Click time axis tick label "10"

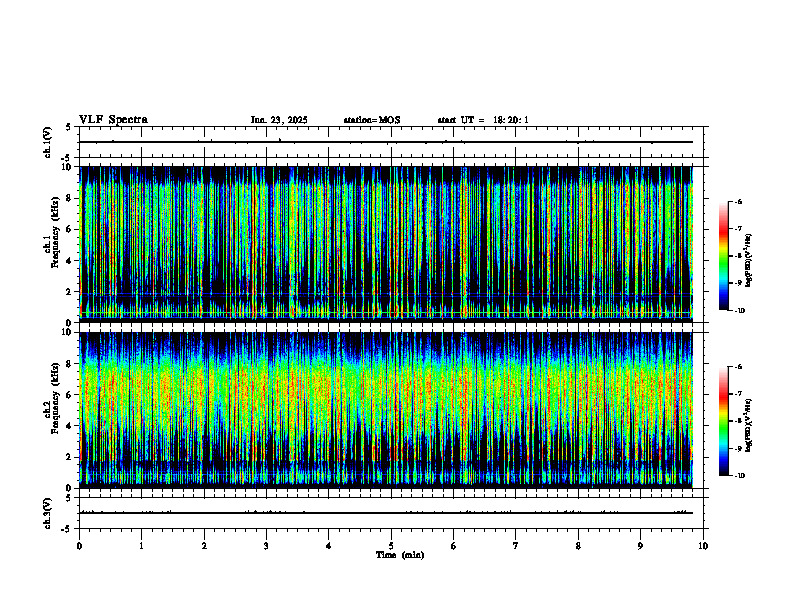[703, 546]
